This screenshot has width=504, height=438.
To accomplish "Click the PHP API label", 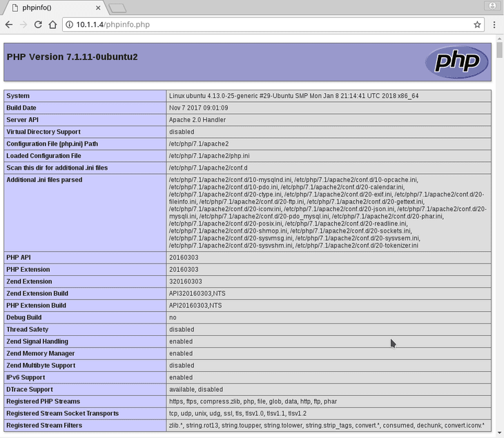I will tap(19, 257).
